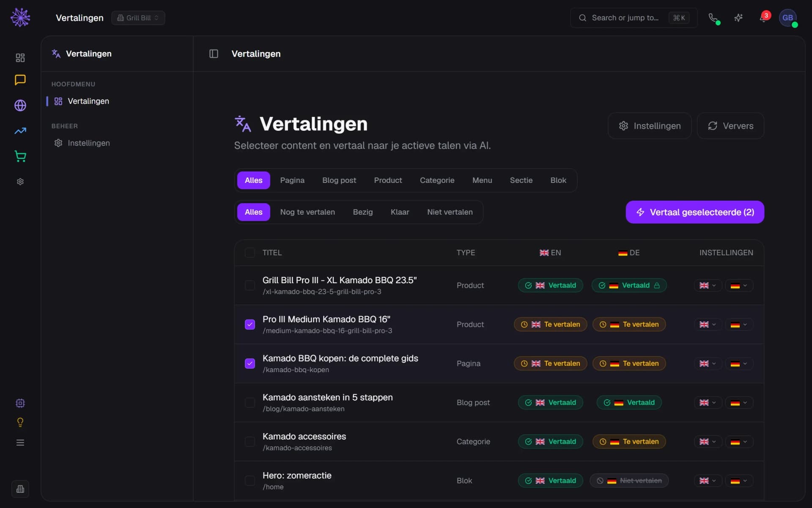Check the Kamado accessoires row checkbox
The height and width of the screenshot is (508, 812).
(250, 442)
